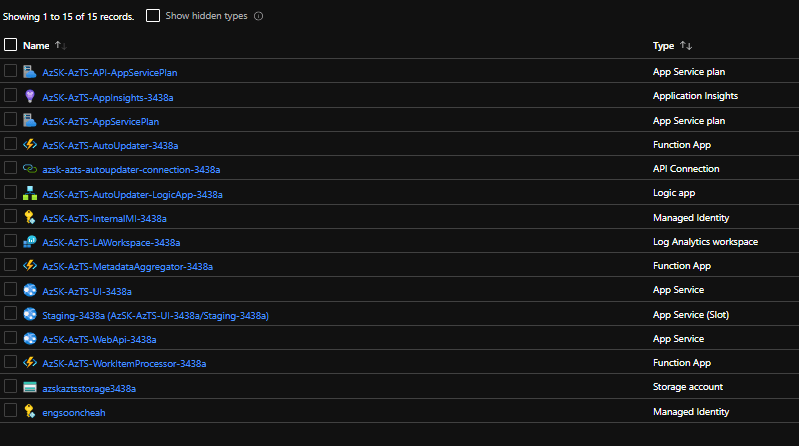Viewport: 799px width, 446px height.
Task: Select checkbox for AzSK-AzTS-LAWorkspace-3438a row
Action: click(x=10, y=240)
